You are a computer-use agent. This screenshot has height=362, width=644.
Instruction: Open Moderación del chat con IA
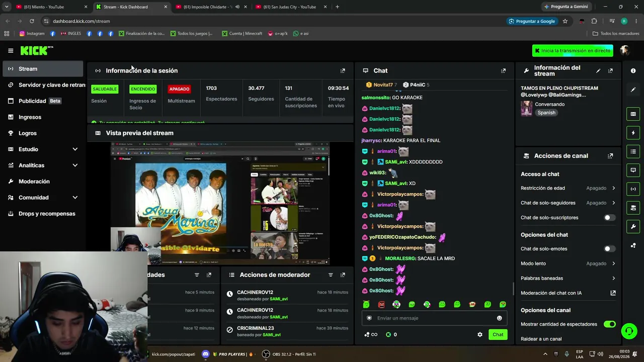568,293
